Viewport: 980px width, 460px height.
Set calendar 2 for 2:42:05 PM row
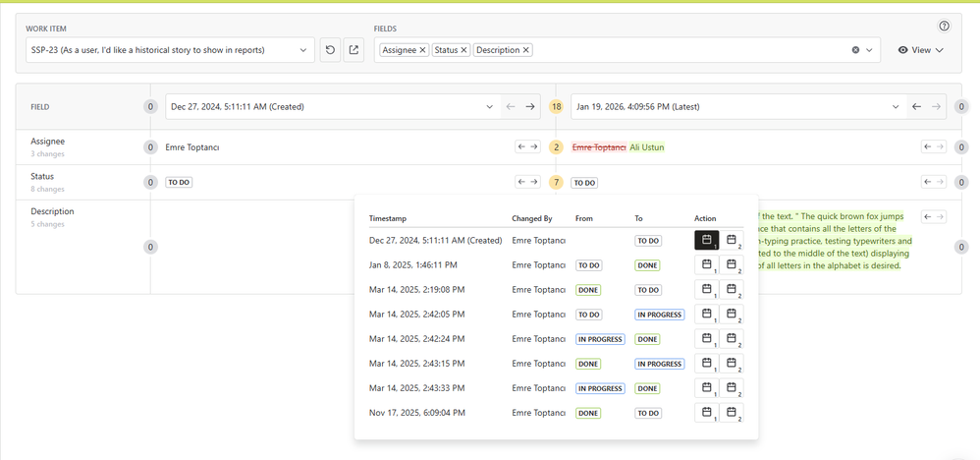[x=732, y=315]
